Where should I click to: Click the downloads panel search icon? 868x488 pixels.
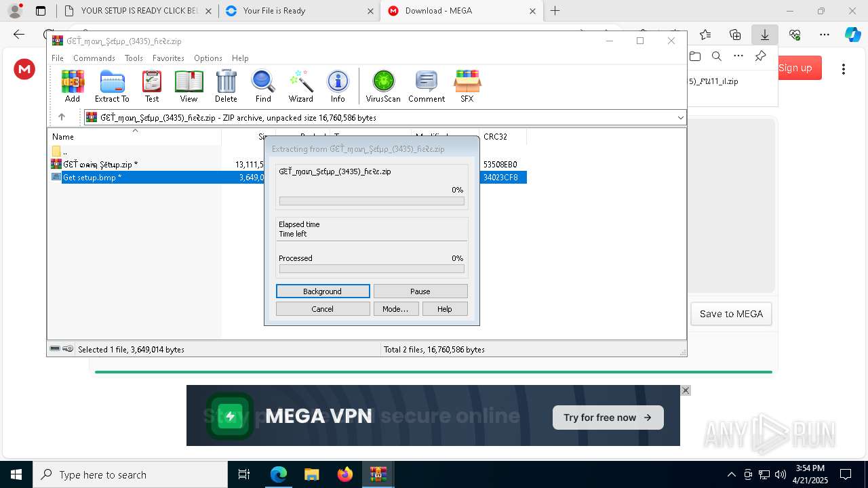(716, 56)
